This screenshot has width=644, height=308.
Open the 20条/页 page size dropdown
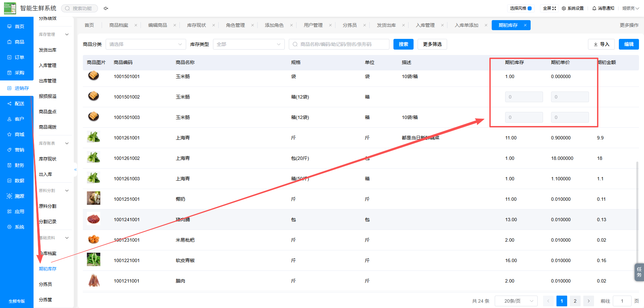pos(516,301)
